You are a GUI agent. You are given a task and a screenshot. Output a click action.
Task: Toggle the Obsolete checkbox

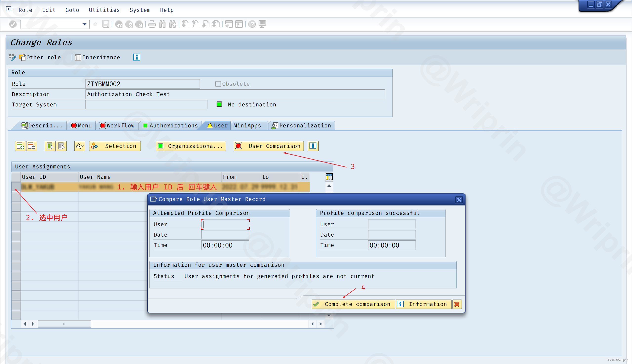coord(218,84)
